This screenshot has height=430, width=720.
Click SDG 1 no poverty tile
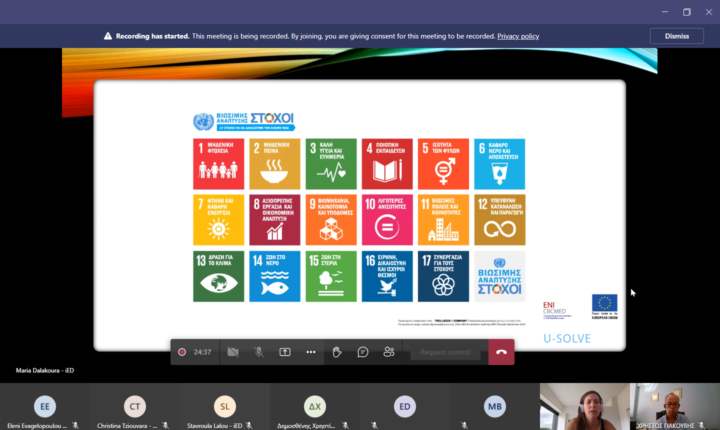(x=219, y=164)
